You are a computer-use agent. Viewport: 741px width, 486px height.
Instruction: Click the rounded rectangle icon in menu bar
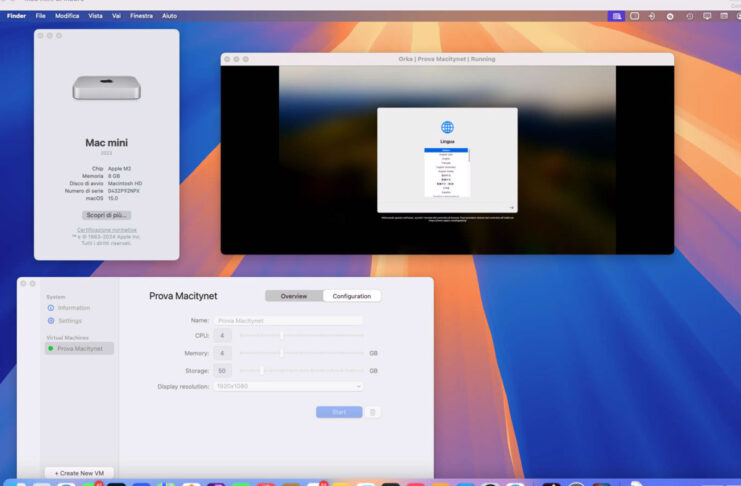point(635,16)
